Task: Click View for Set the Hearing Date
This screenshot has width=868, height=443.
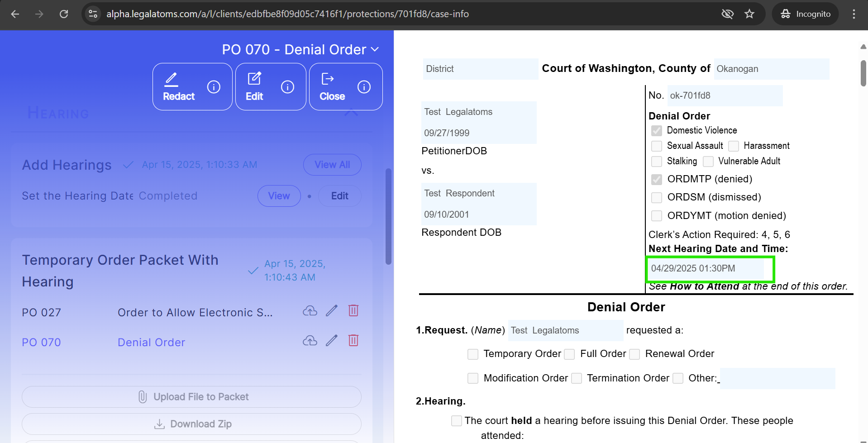Action: pos(279,196)
